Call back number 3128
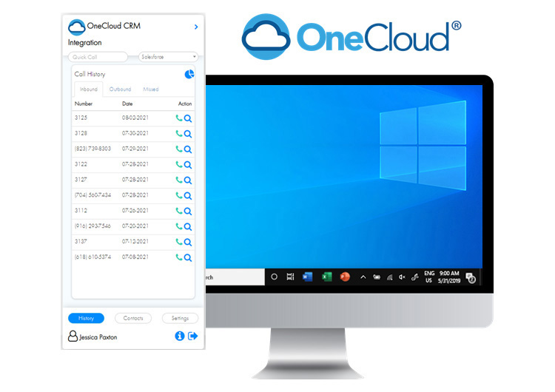 coord(179,133)
